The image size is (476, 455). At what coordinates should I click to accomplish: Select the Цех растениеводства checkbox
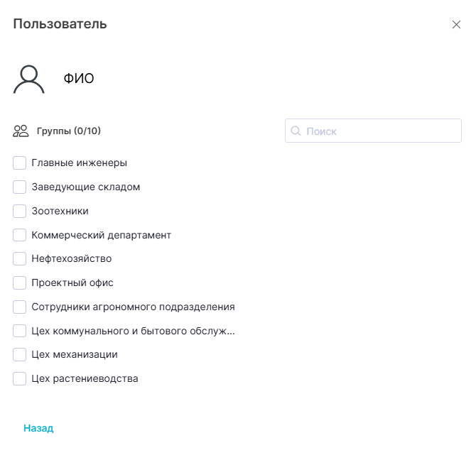coord(20,379)
